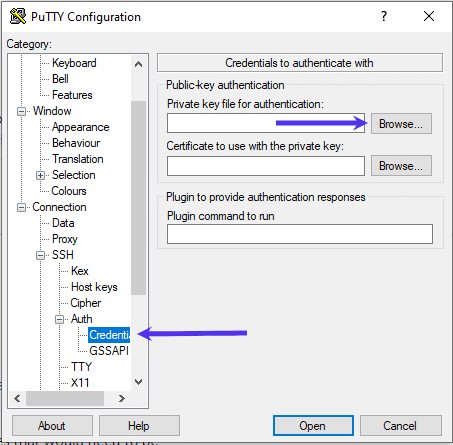Click the PuTTY icon in the title bar
This screenshot has width=453, height=445.
tap(18, 16)
